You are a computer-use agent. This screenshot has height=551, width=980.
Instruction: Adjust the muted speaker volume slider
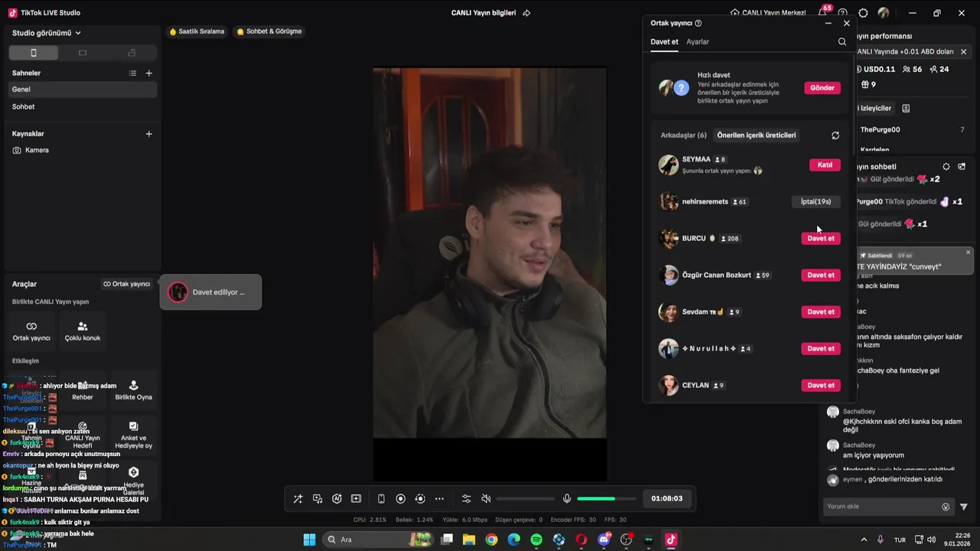[x=525, y=499]
